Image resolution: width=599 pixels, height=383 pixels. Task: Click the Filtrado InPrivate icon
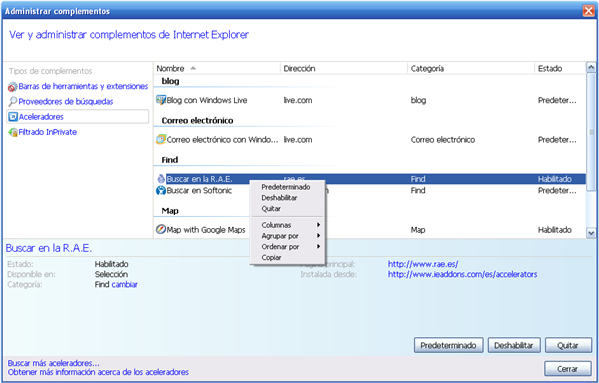pos(13,132)
